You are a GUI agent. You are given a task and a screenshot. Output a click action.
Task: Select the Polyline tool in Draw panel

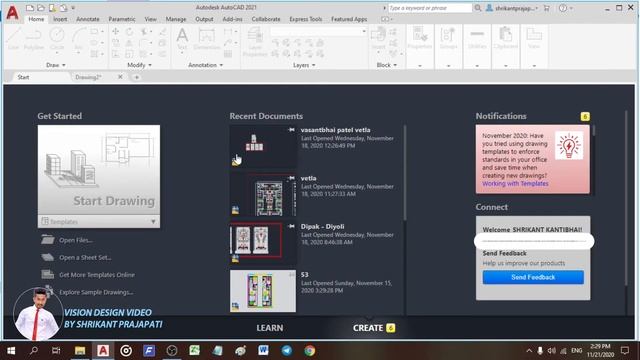click(x=33, y=38)
